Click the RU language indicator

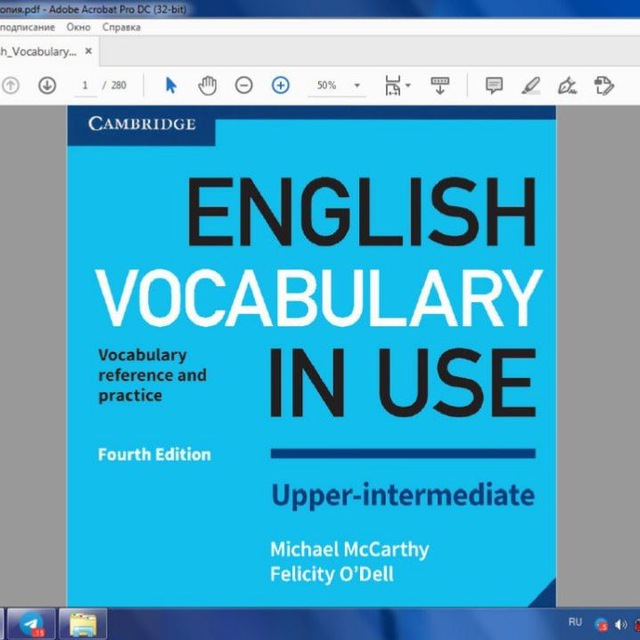pos(575,622)
